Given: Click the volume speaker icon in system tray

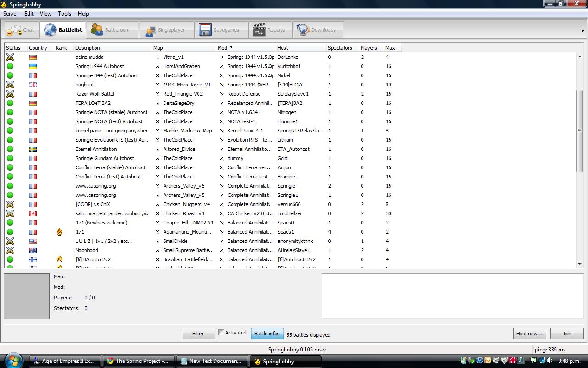Looking at the screenshot, I should (550, 361).
